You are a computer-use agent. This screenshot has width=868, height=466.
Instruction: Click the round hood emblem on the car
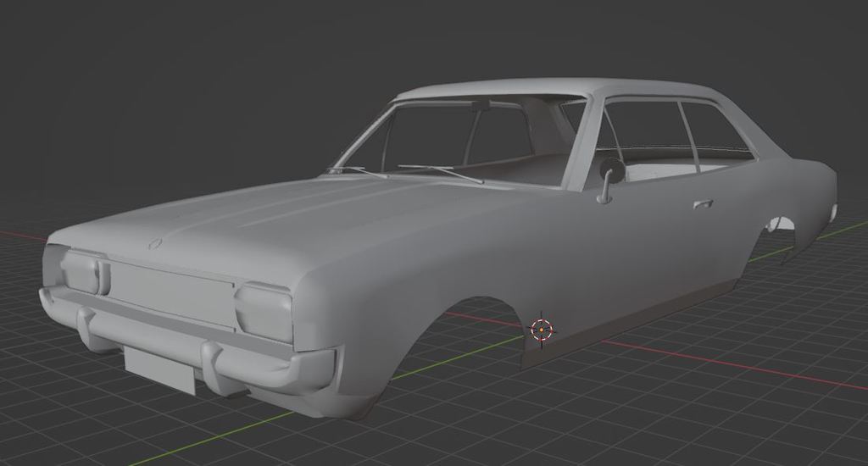156,243
